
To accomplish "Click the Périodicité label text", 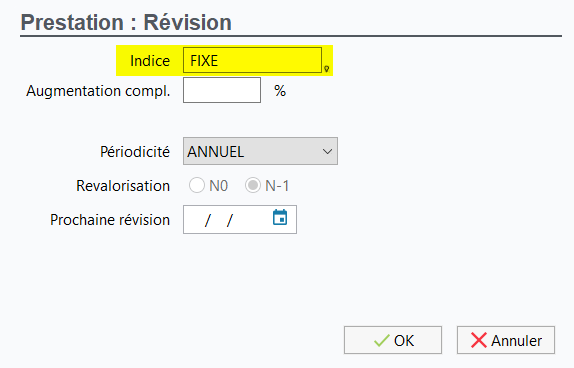I will click(x=135, y=152).
